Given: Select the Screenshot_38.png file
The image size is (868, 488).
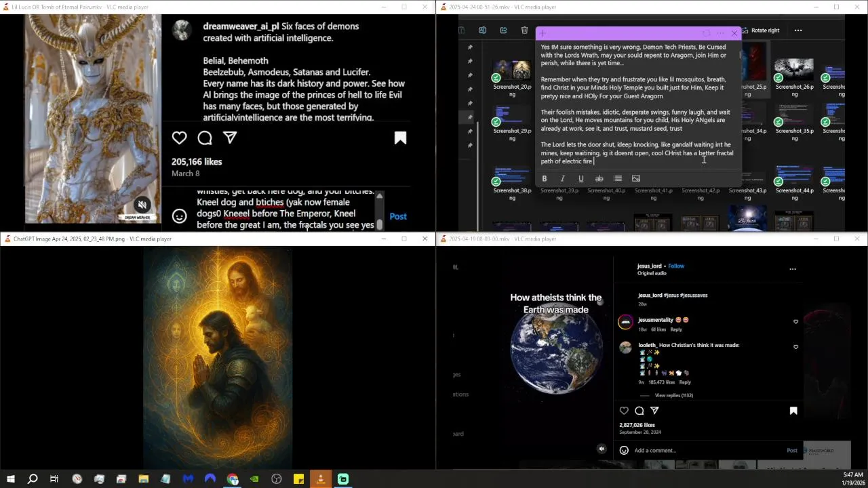Looking at the screenshot, I should point(512,180).
